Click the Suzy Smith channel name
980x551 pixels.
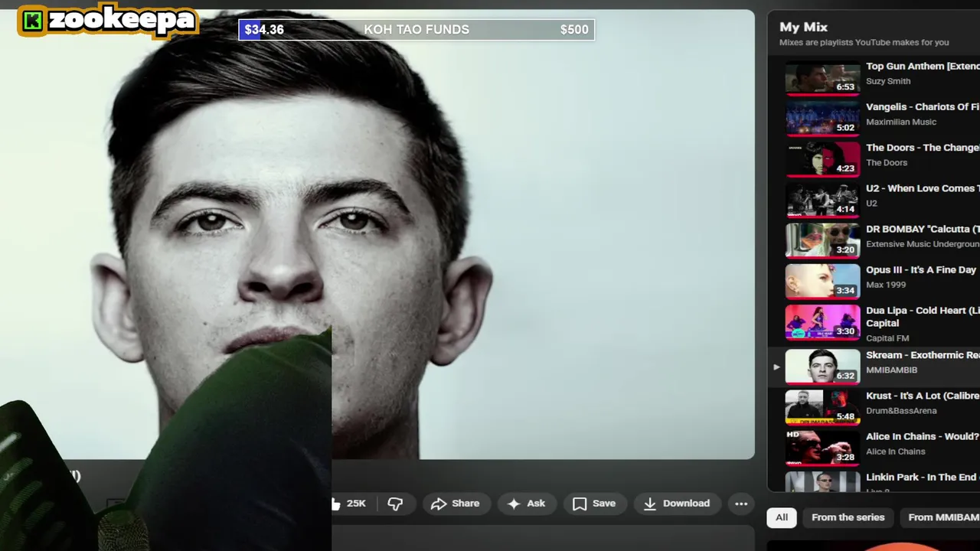point(888,81)
